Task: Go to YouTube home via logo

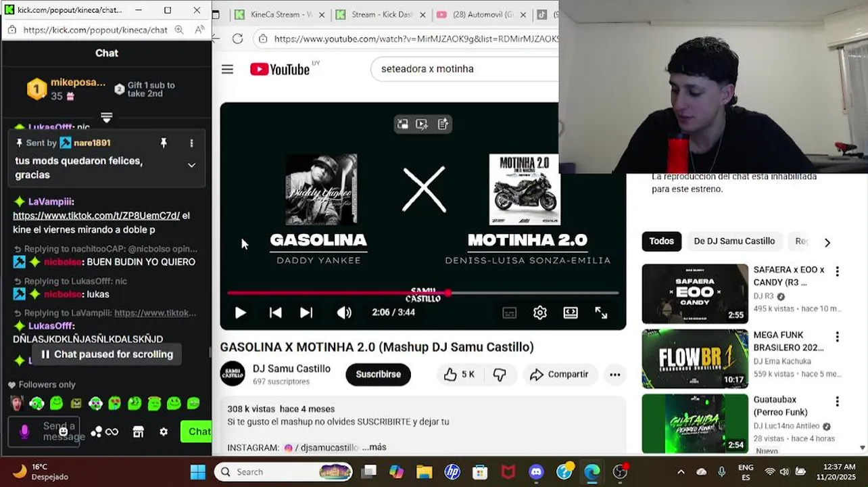Action: pyautogui.click(x=280, y=69)
